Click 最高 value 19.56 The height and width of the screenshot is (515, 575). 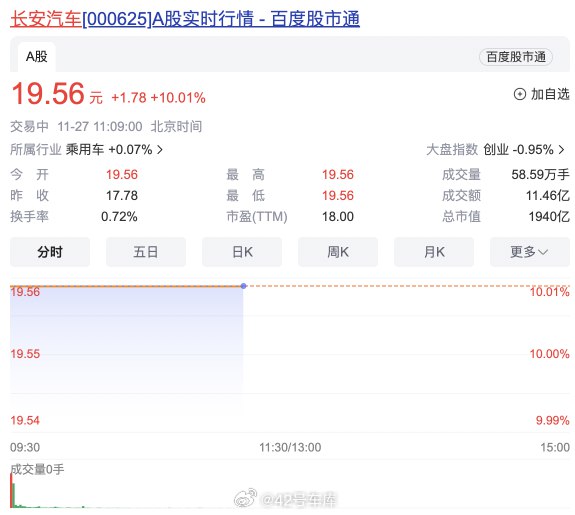click(x=338, y=175)
